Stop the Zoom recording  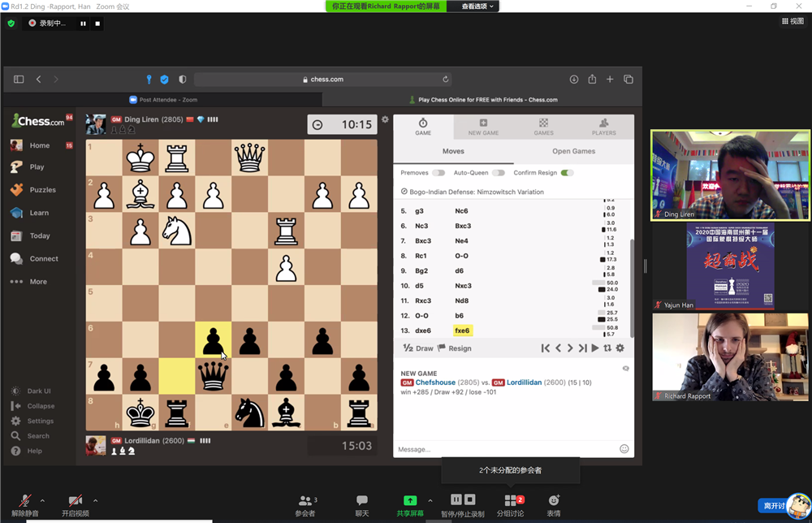pos(97,24)
